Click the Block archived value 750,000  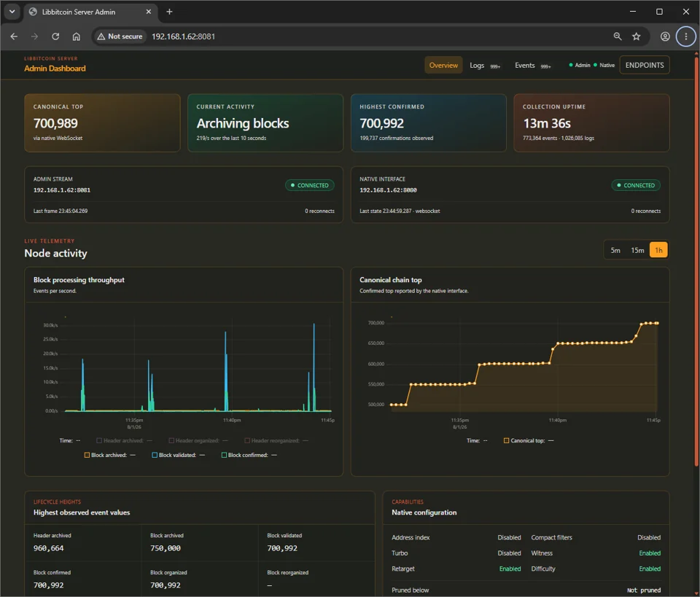click(166, 548)
